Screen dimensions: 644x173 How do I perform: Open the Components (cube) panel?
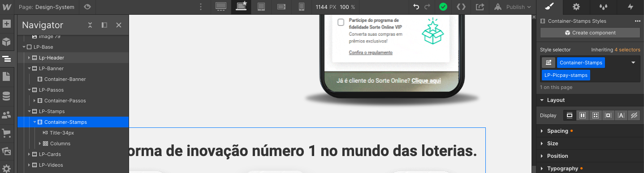click(x=6, y=42)
